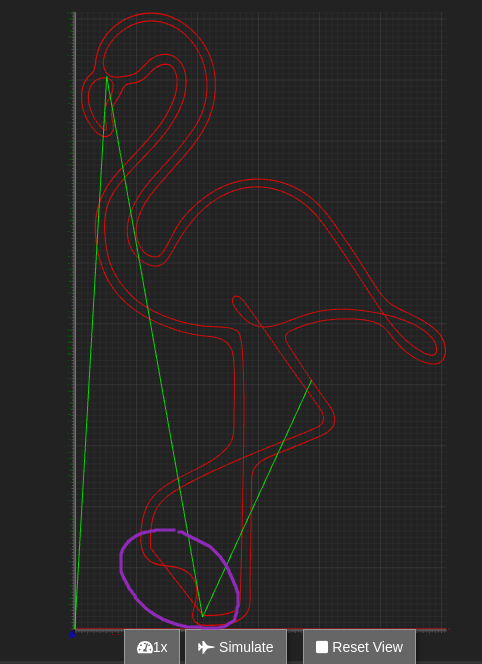This screenshot has width=482, height=664.
Task: Click green travel line vertex at flamingo's foot
Action: (202, 616)
